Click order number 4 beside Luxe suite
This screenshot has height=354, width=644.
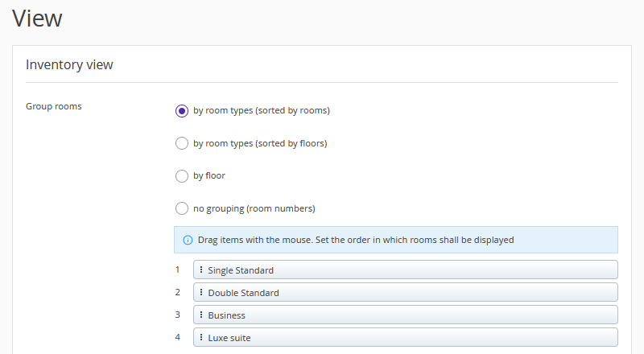point(178,337)
